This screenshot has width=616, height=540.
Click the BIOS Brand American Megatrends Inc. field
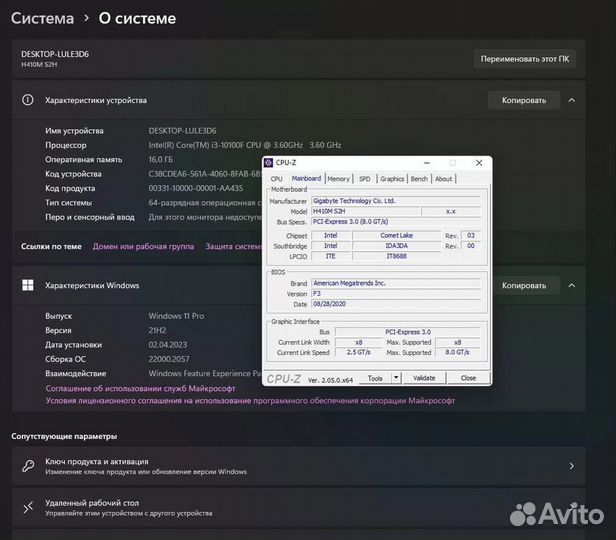pyautogui.click(x=396, y=283)
